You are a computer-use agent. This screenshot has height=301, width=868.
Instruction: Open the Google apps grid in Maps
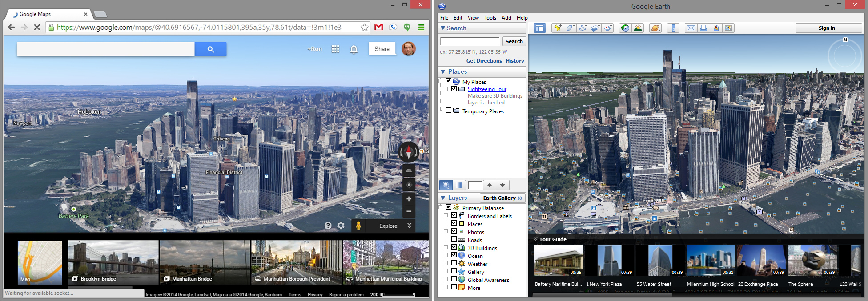tap(335, 49)
